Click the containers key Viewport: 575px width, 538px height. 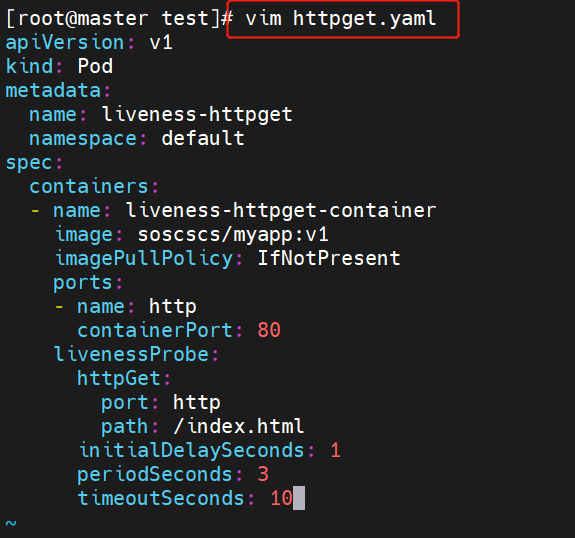pos(94,186)
